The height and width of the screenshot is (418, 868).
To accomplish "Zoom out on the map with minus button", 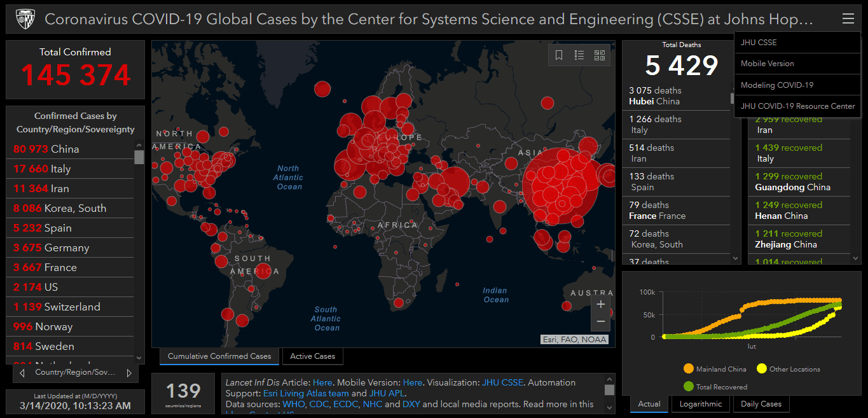I will (x=601, y=322).
